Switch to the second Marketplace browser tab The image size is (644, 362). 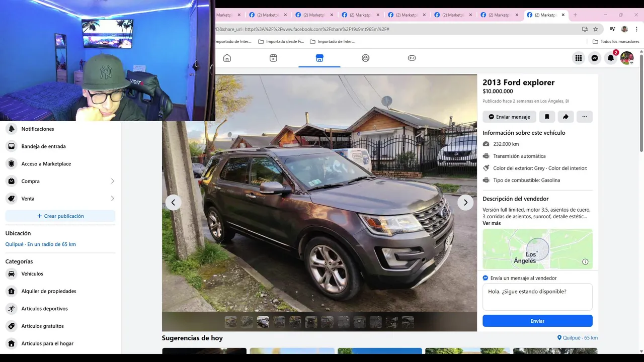pyautogui.click(x=267, y=15)
